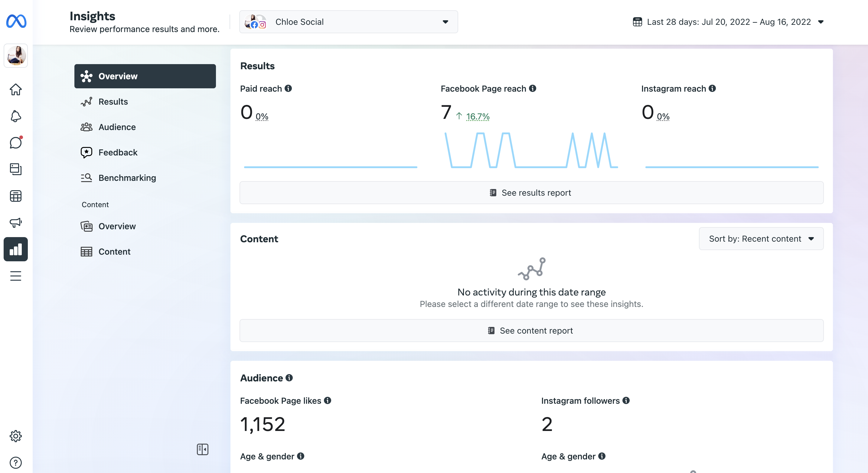Collapse the Insights side navigation panel

coord(203,449)
